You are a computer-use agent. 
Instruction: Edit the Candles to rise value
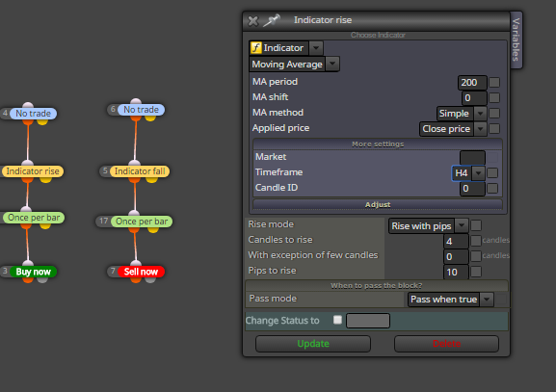pyautogui.click(x=456, y=242)
